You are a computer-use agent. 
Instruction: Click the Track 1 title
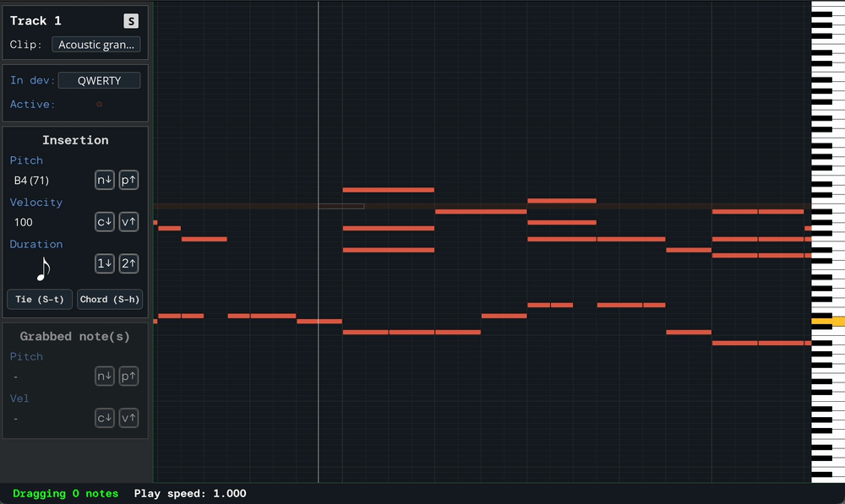pos(35,21)
